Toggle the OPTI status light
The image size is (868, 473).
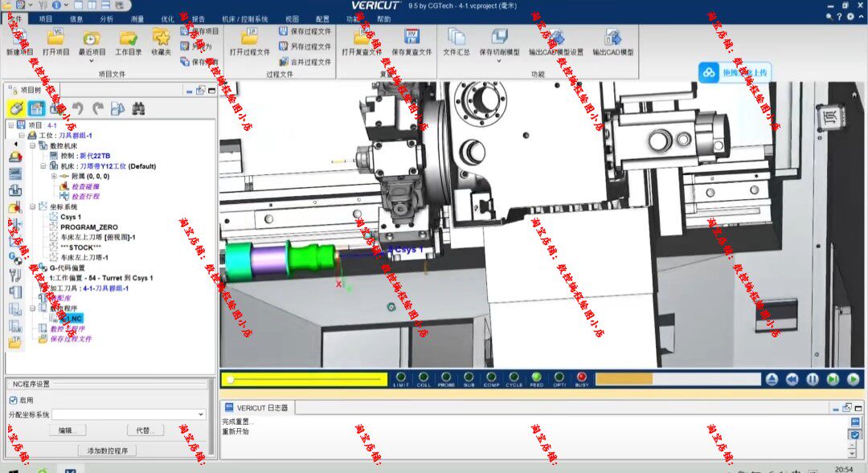pyautogui.click(x=559, y=377)
